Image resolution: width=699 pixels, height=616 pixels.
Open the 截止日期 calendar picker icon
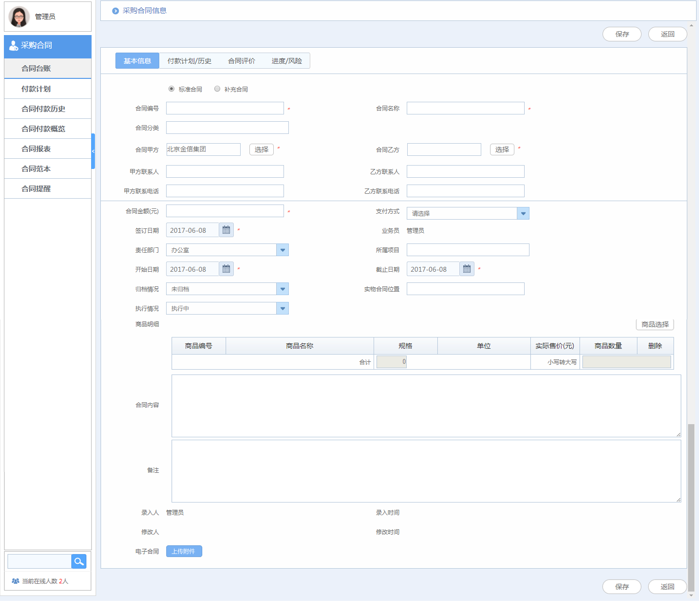coord(467,269)
